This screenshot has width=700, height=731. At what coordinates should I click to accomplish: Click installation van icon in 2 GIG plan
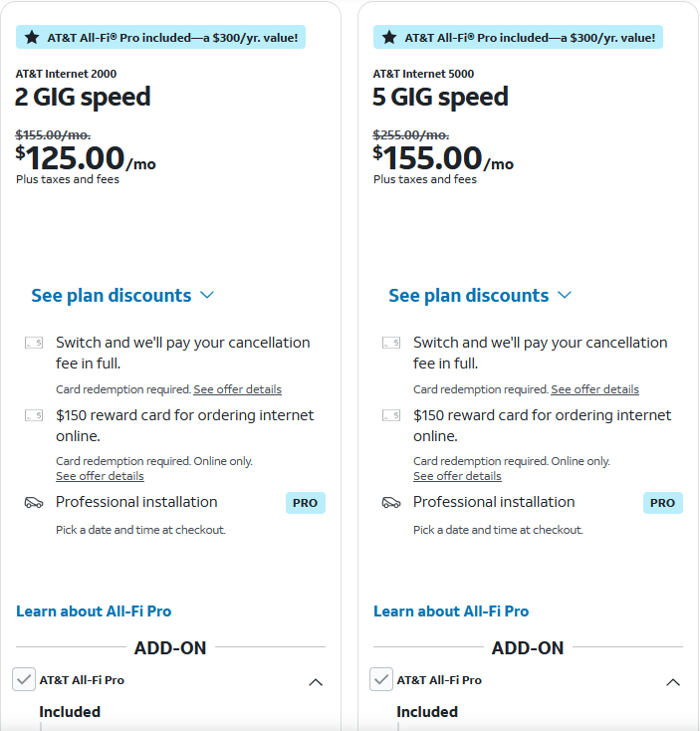coord(34,503)
